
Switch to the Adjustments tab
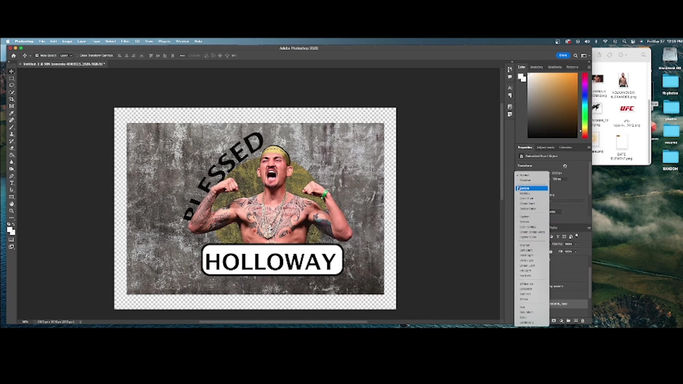pyautogui.click(x=546, y=147)
